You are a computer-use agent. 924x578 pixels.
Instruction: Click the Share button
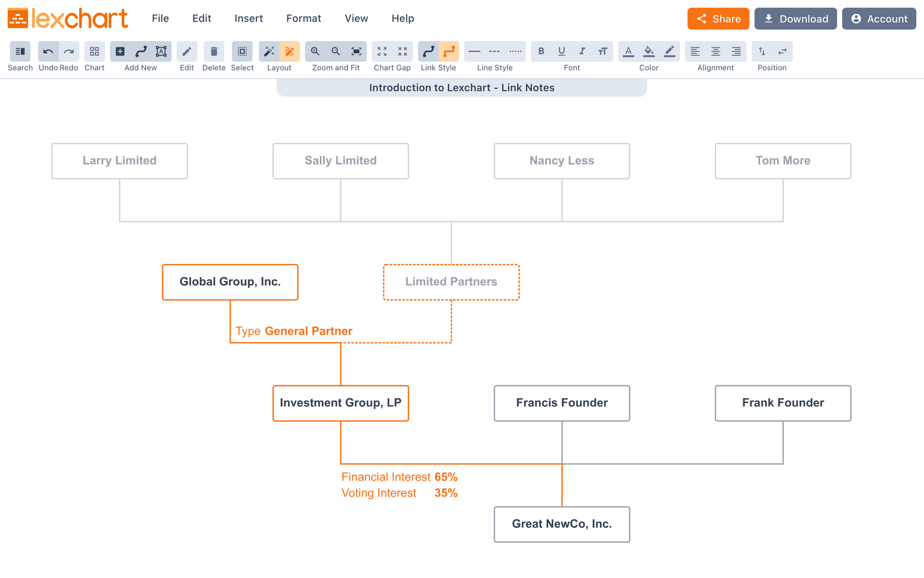pyautogui.click(x=718, y=18)
